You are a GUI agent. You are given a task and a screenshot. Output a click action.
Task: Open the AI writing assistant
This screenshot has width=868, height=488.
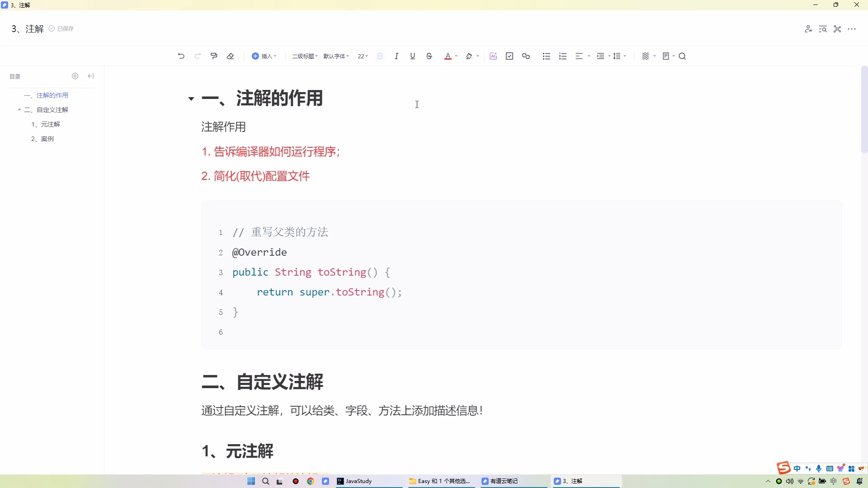tap(493, 56)
